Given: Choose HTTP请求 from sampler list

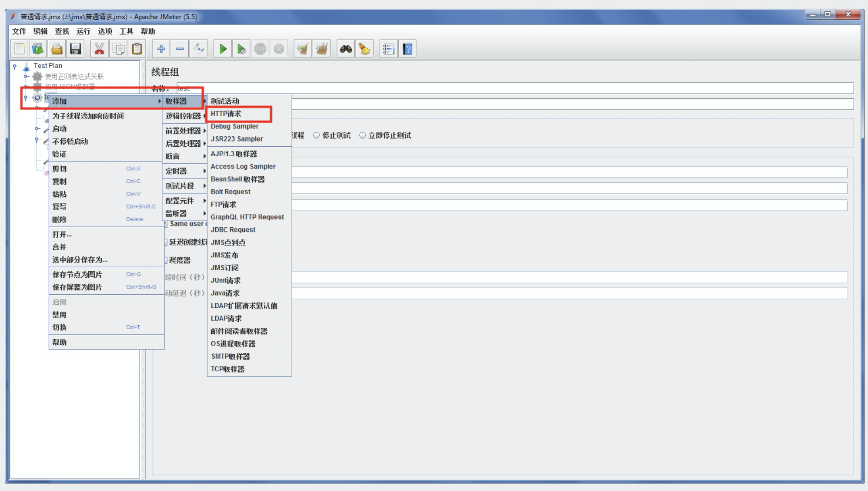Looking at the screenshot, I should 249,114.
